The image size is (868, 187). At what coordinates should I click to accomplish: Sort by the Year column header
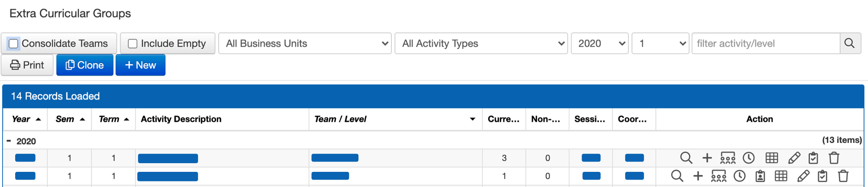coord(21,119)
